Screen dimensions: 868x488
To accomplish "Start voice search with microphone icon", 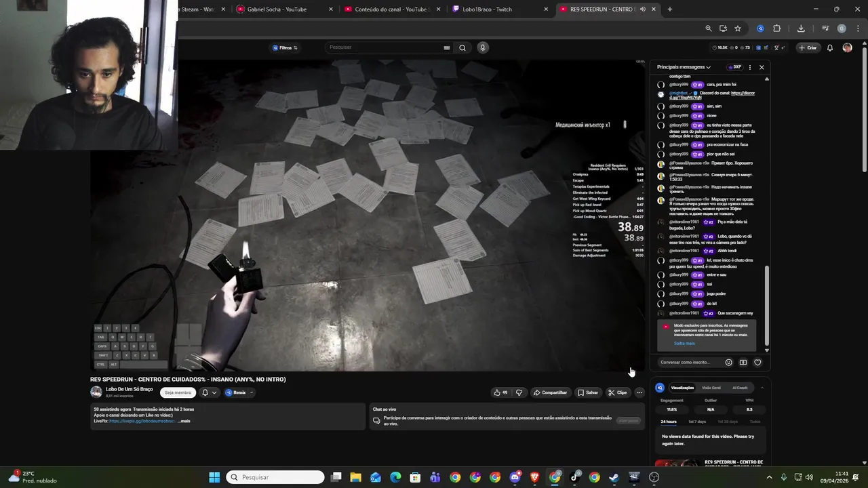I will click(x=483, y=47).
